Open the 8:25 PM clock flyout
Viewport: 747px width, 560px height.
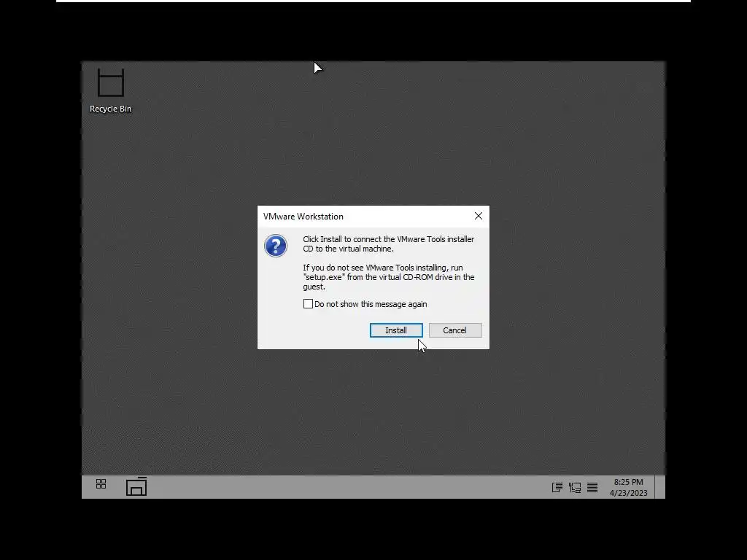coord(628,487)
